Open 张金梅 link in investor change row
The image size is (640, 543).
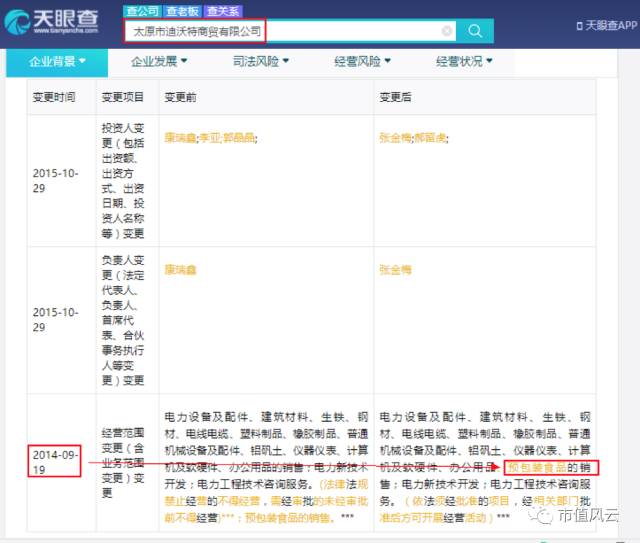395,138
